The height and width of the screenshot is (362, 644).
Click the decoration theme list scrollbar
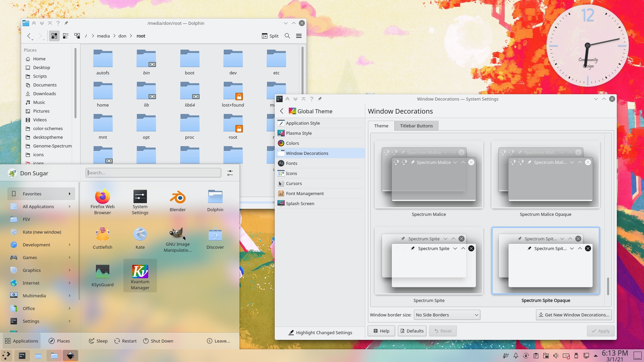coord(608,286)
